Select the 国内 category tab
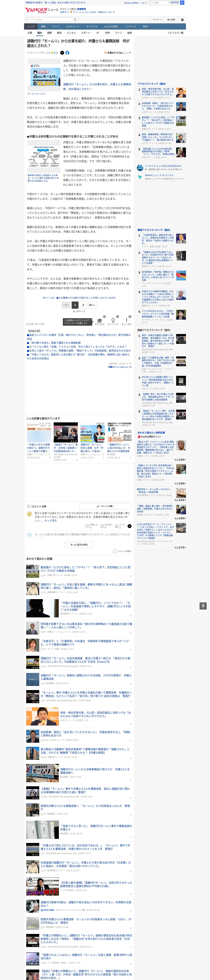This screenshot has height=980, width=210. click(x=39, y=33)
